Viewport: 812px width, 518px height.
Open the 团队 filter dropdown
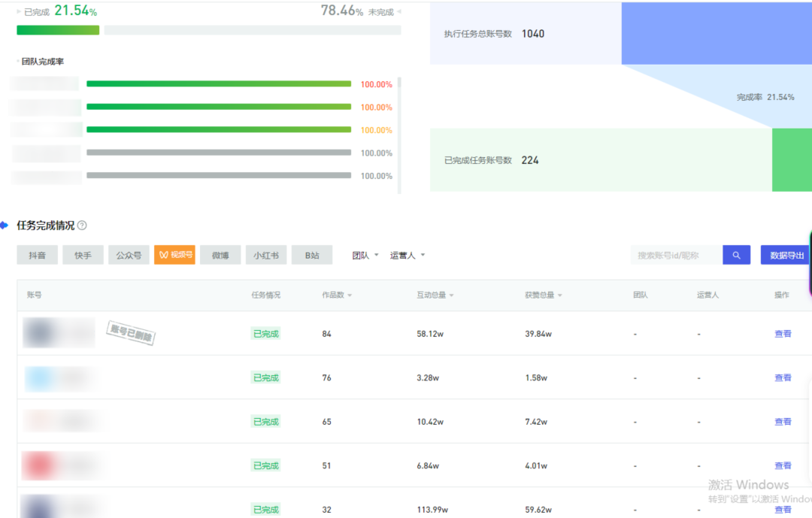click(x=365, y=256)
